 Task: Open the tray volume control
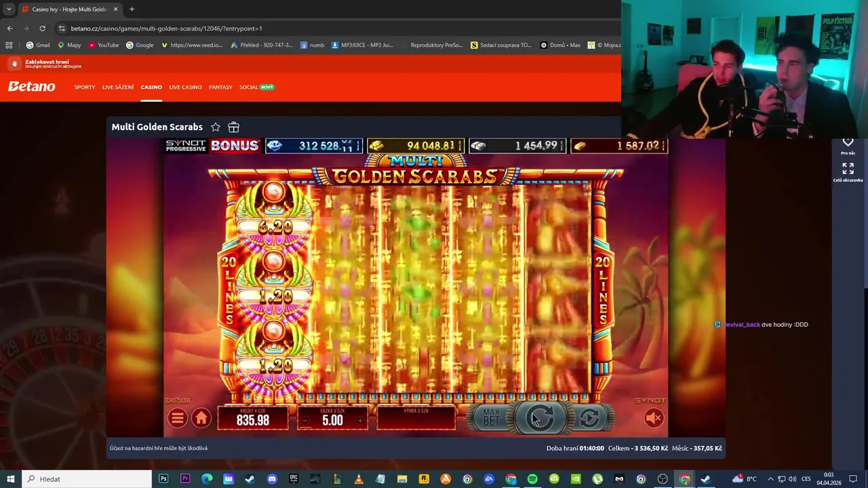click(792, 479)
